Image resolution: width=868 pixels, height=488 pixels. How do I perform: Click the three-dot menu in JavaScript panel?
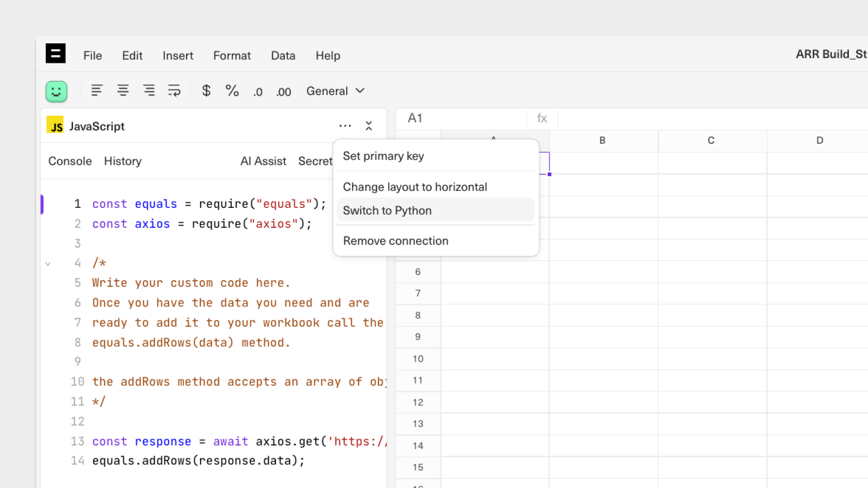[x=345, y=126]
